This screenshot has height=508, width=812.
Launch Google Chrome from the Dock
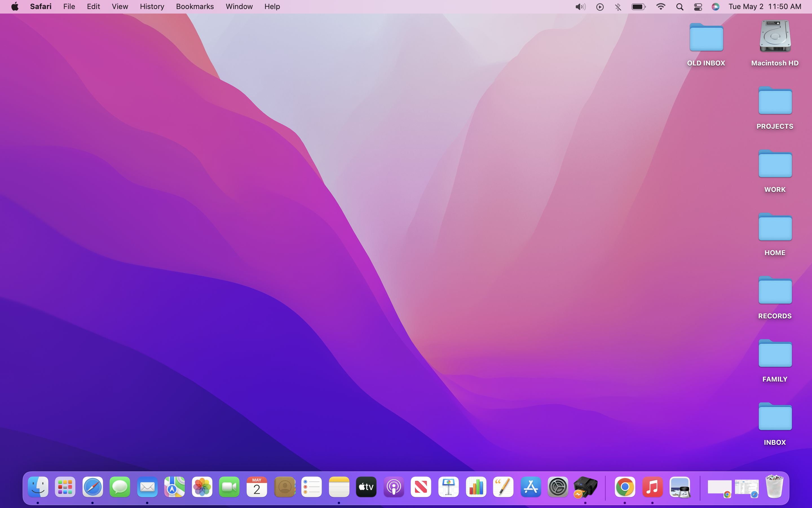click(625, 487)
